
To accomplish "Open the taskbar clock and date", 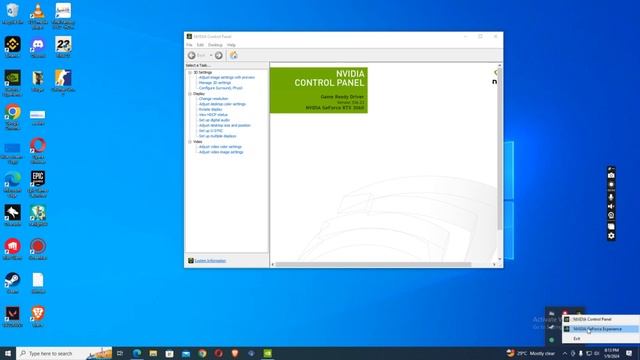I will pyautogui.click(x=611, y=353).
